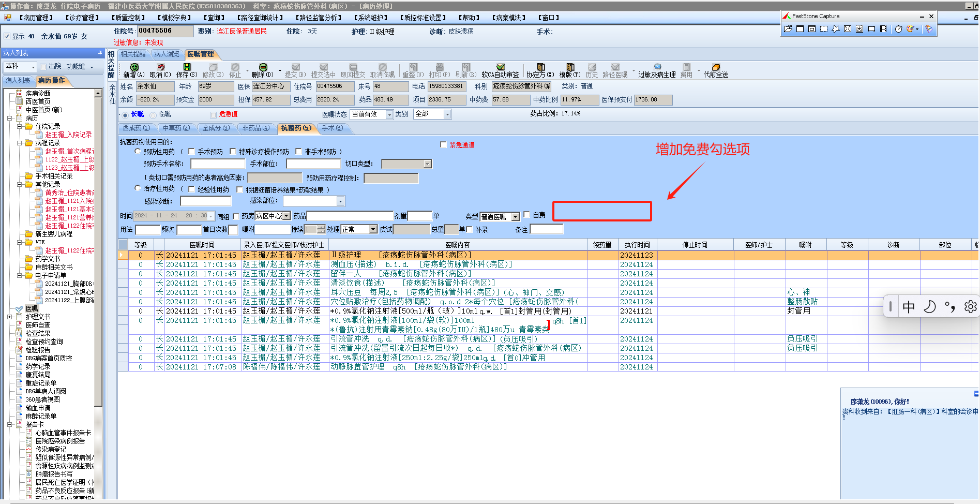Collapse the 病程记录 tree node
The image size is (980, 504).
20,143
